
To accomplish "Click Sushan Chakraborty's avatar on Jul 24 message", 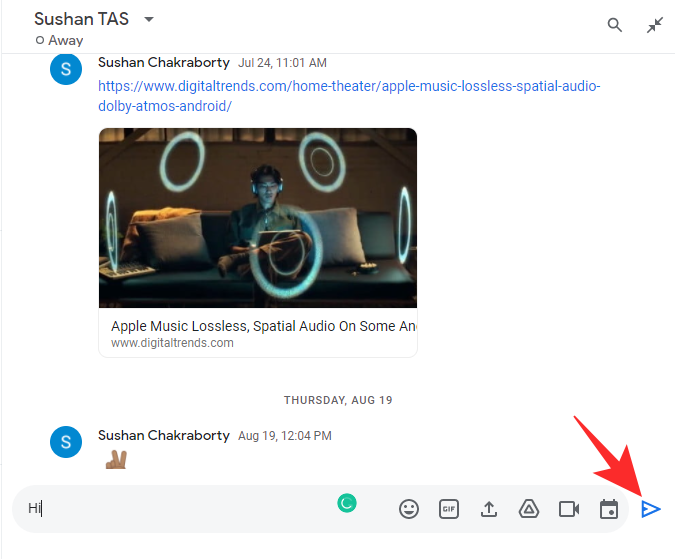I will click(x=66, y=69).
